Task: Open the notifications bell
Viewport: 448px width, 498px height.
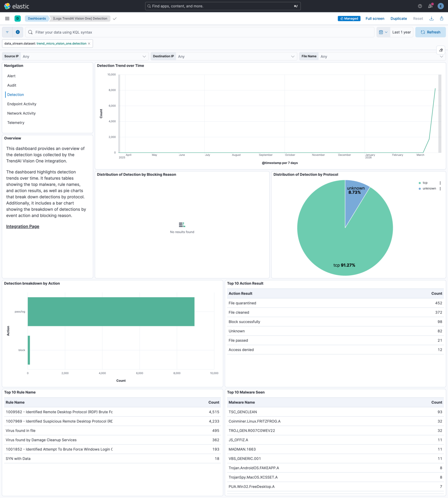Action: (x=430, y=6)
